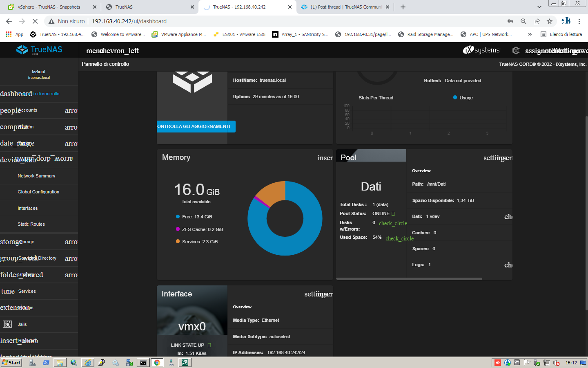Open Interfaces in sidebar
The width and height of the screenshot is (588, 368).
click(28, 208)
